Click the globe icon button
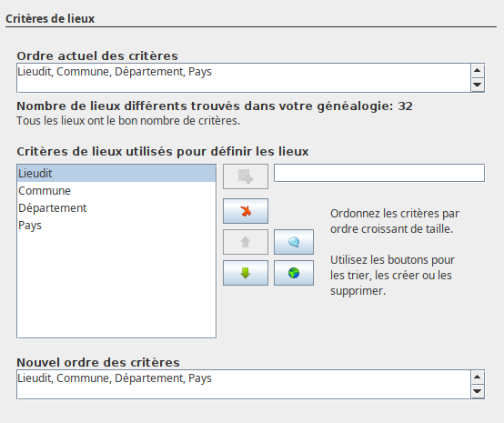The width and height of the screenshot is (504, 423). [294, 273]
